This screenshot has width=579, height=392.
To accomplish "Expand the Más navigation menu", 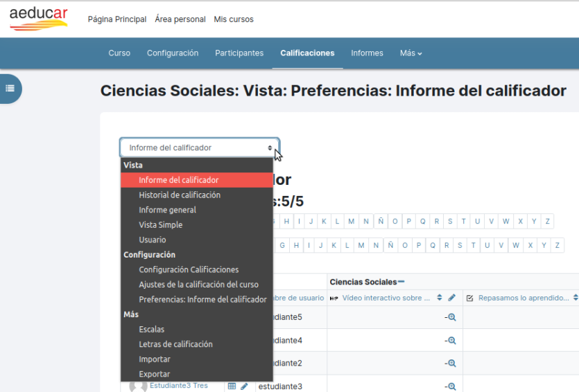I will click(x=411, y=53).
